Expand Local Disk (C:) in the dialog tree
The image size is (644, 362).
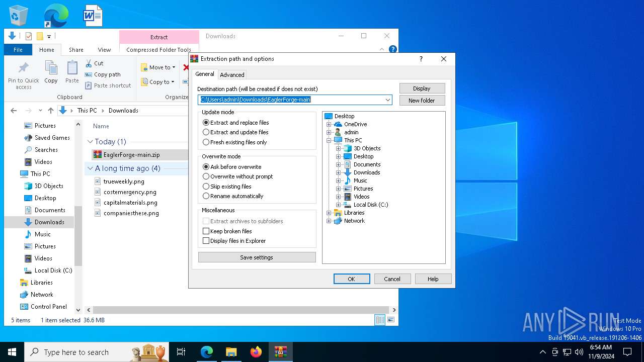[338, 205]
